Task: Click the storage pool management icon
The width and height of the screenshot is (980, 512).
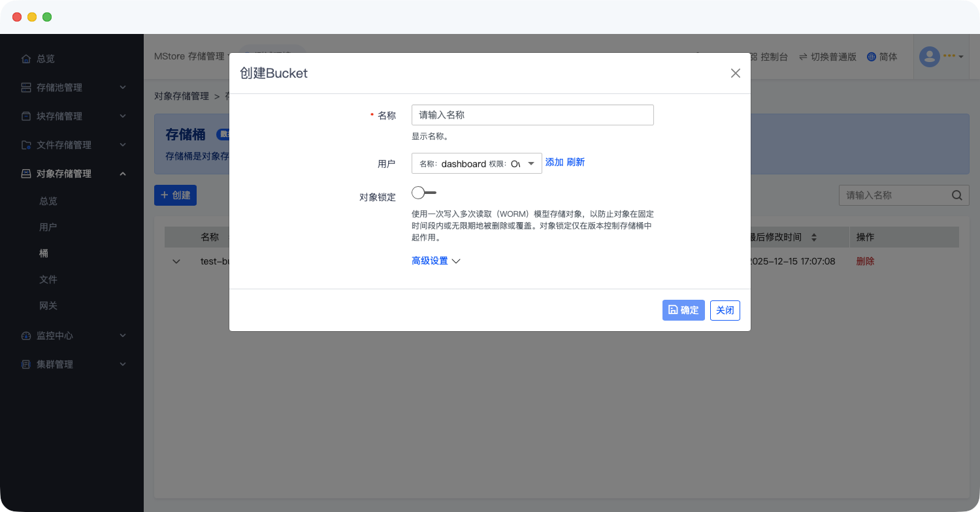Action: (x=26, y=88)
